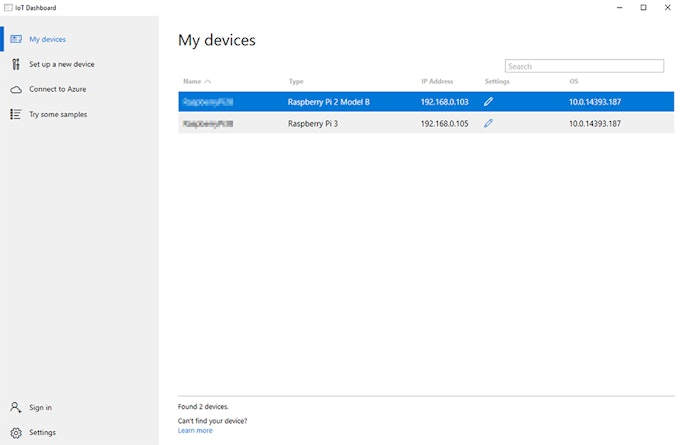This screenshot has width=680, height=445.
Task: Click the Set up a new device icon
Action: 16,65
